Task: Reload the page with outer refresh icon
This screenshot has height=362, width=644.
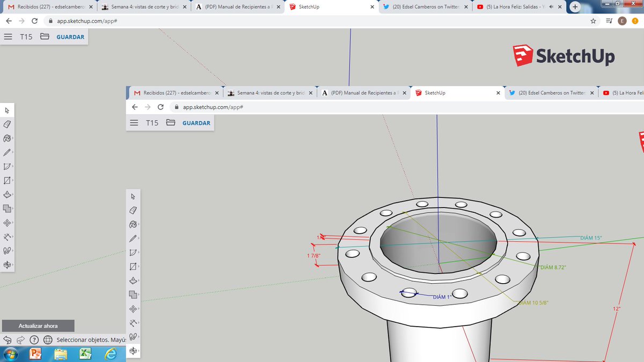Action: pos(35,21)
